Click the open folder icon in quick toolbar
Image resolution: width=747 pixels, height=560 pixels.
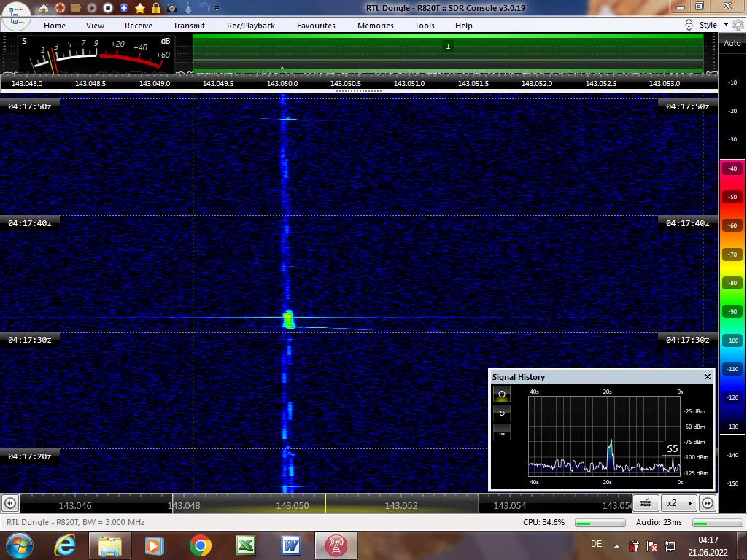click(75, 8)
